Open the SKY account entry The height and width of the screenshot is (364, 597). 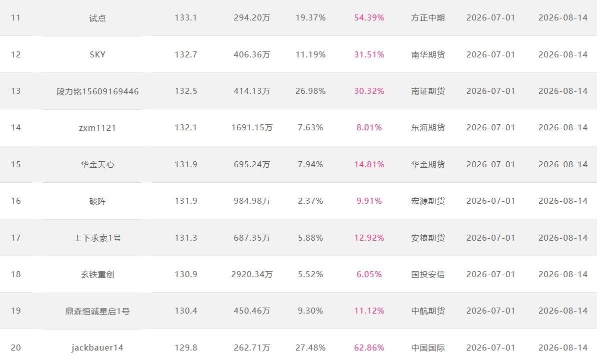pos(97,54)
